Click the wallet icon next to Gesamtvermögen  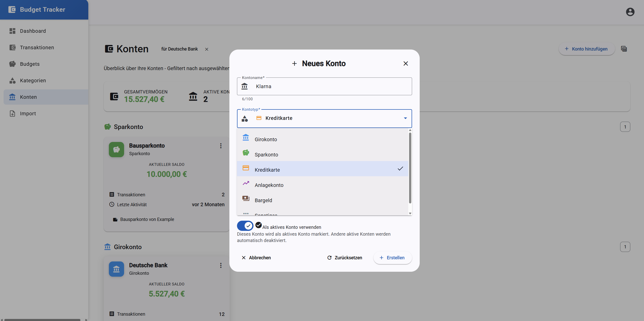pyautogui.click(x=114, y=96)
